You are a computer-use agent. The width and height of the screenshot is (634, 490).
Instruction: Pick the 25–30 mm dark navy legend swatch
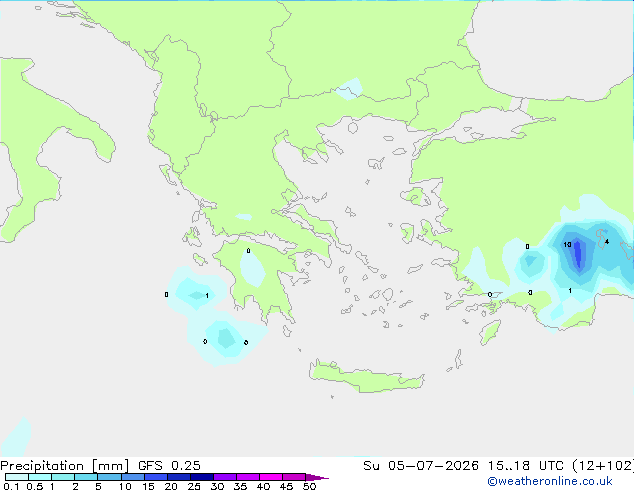click(202, 477)
